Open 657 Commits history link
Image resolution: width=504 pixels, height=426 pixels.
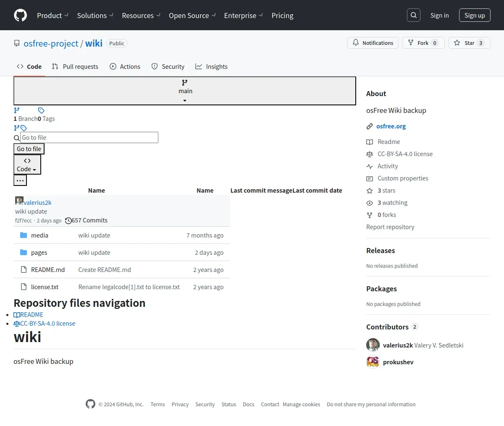(89, 220)
